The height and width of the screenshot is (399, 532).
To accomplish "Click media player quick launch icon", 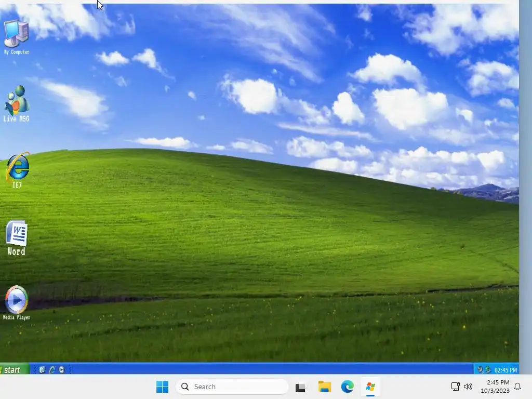I will pos(61,369).
